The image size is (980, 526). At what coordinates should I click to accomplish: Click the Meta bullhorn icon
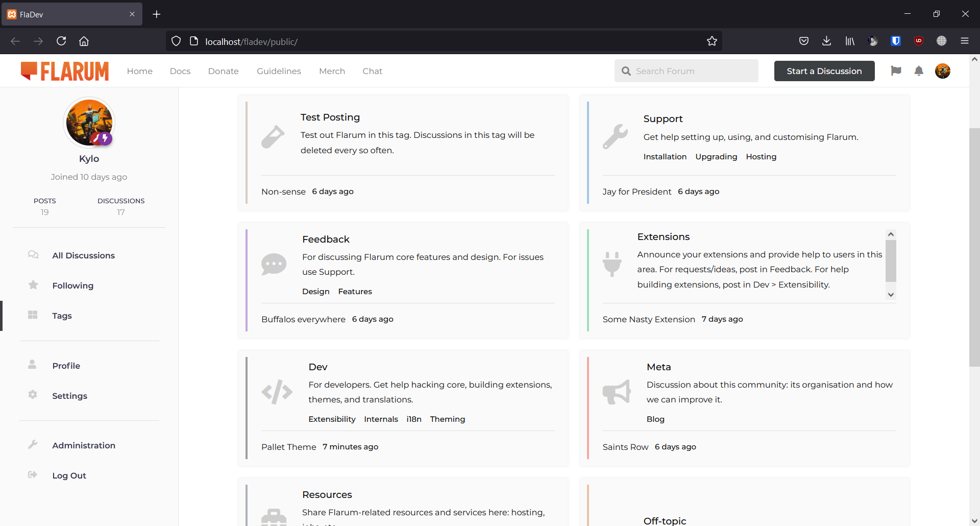click(x=617, y=392)
